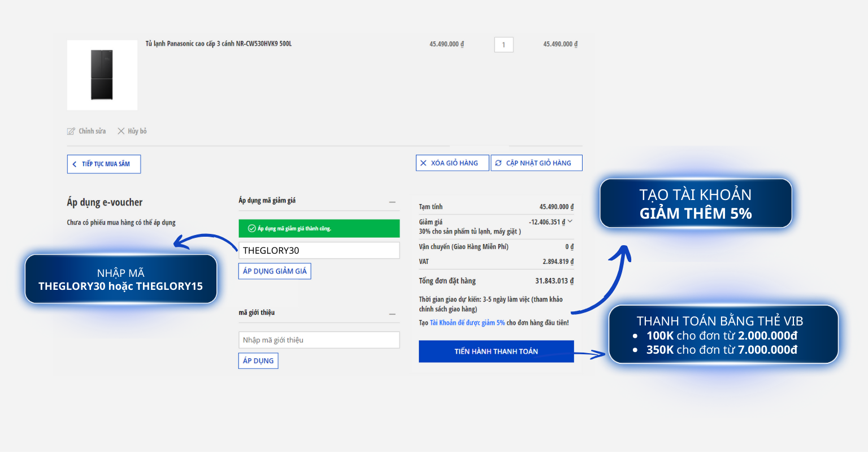868x452 pixels.
Task: Click the Áp dụng mã giảm giá thành công message
Action: pos(294,229)
